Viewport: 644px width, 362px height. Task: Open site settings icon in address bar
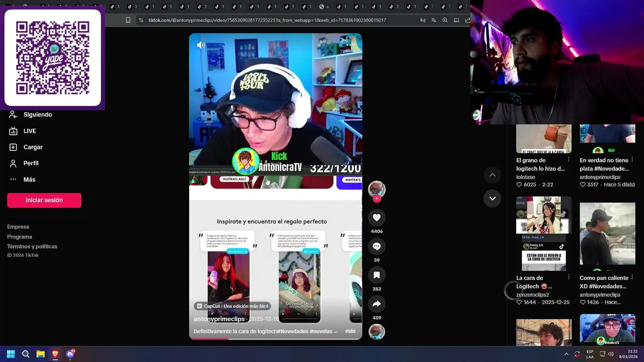tap(141, 20)
